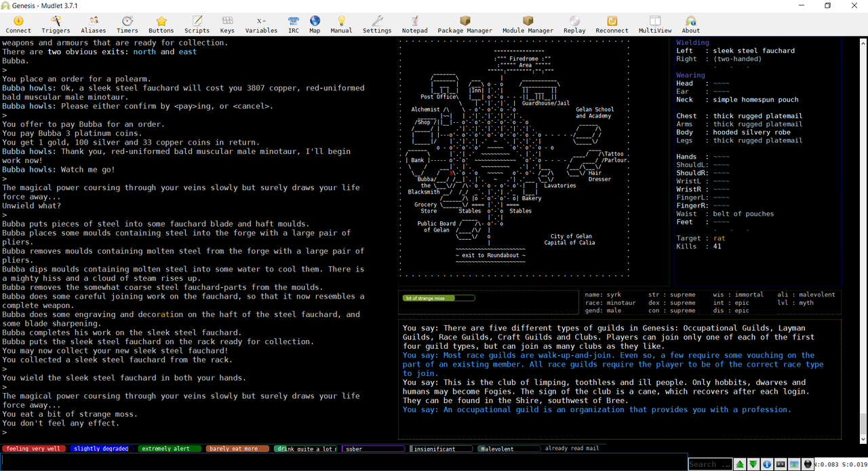
Task: Click 'simple homespun pouch' neck item
Action: coord(755,100)
